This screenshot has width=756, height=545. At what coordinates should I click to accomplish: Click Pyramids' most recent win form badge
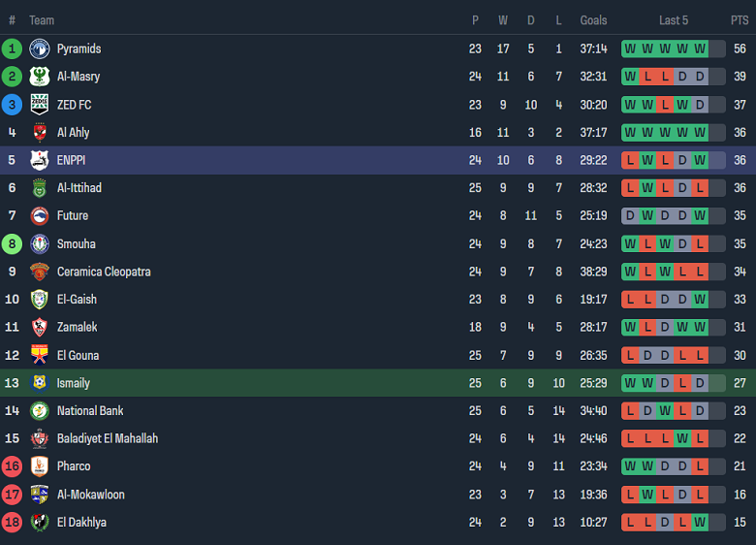(700, 48)
